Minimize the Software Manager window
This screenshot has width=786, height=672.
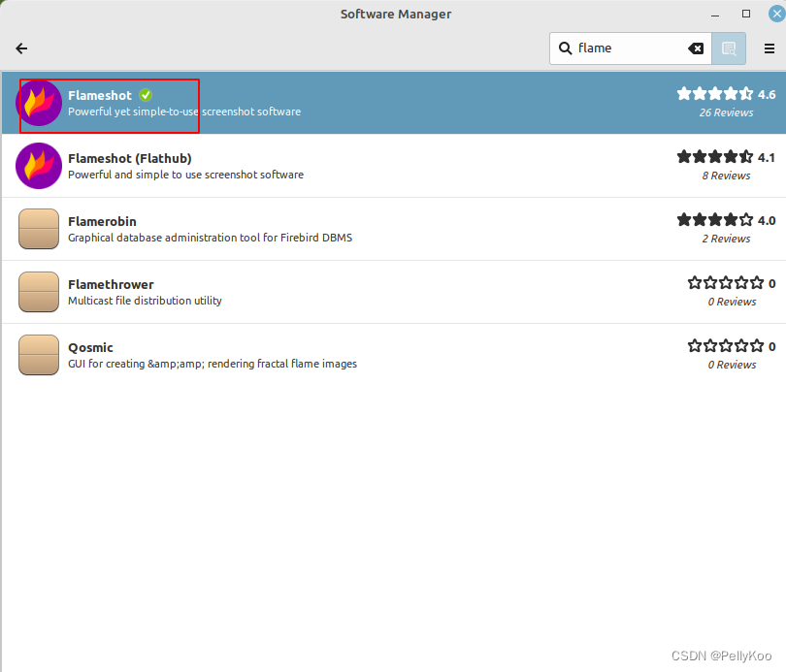pyautogui.click(x=715, y=15)
